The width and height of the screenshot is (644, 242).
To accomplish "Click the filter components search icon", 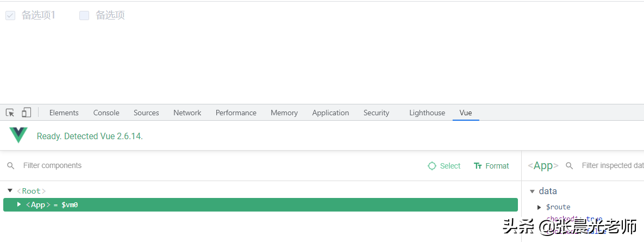I will pyautogui.click(x=11, y=165).
